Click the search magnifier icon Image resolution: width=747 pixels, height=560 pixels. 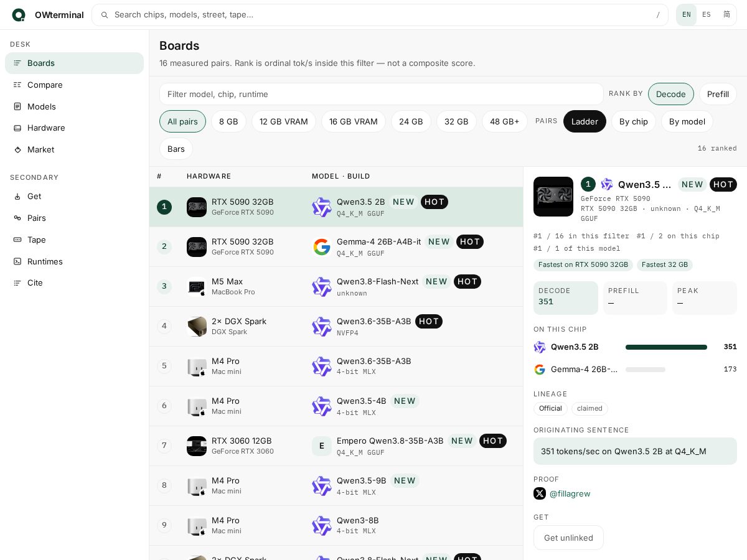pyautogui.click(x=105, y=15)
